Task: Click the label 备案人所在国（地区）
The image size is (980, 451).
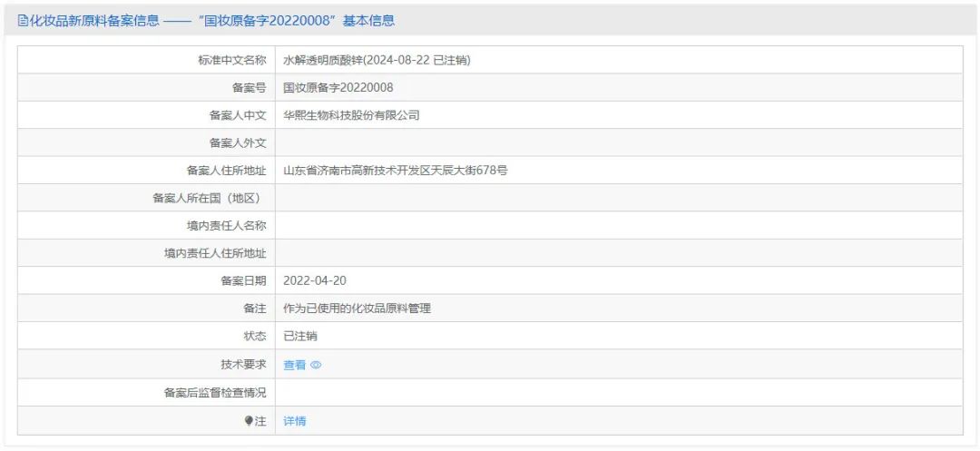Action: tap(206, 198)
